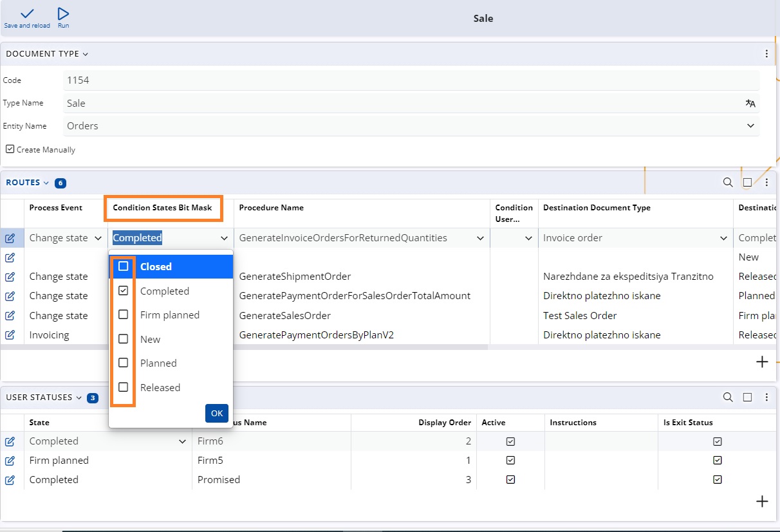Open the Routes panel three-dot menu

point(766,183)
